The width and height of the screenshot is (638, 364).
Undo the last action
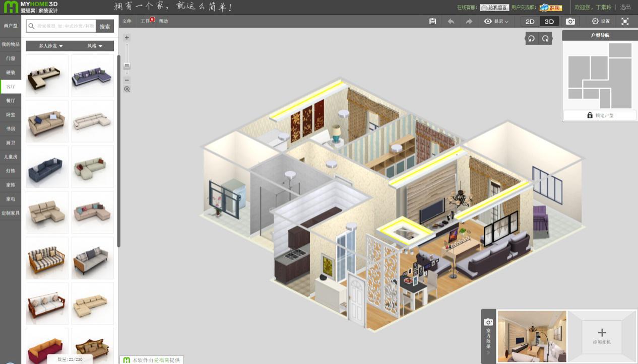click(451, 21)
